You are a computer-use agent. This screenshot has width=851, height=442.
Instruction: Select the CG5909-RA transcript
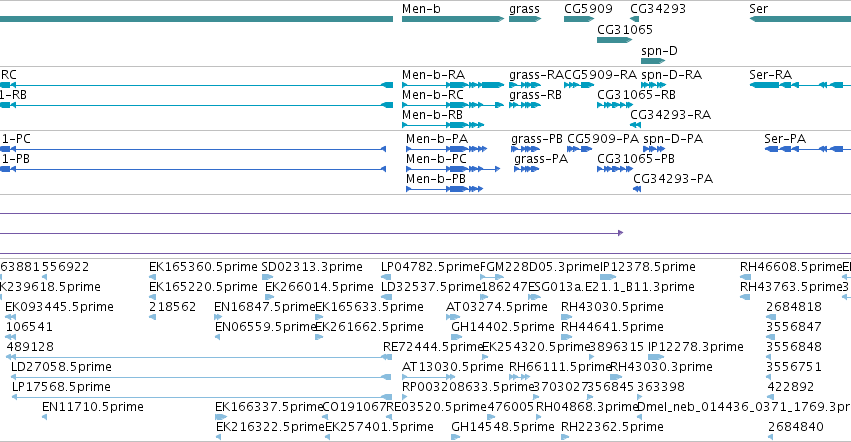(x=579, y=85)
